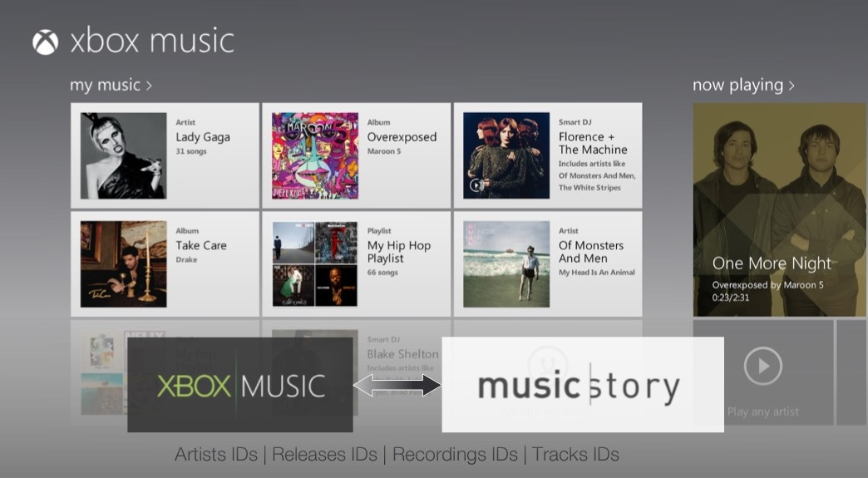Click Overexposed by Maroon 5 caption
The width and height of the screenshot is (868, 478).
click(x=767, y=285)
